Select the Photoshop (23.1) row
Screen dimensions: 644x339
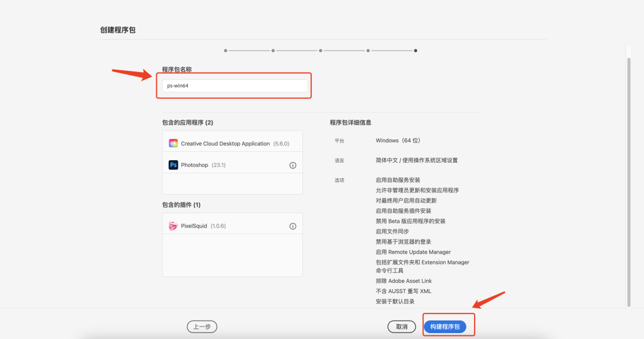(233, 163)
